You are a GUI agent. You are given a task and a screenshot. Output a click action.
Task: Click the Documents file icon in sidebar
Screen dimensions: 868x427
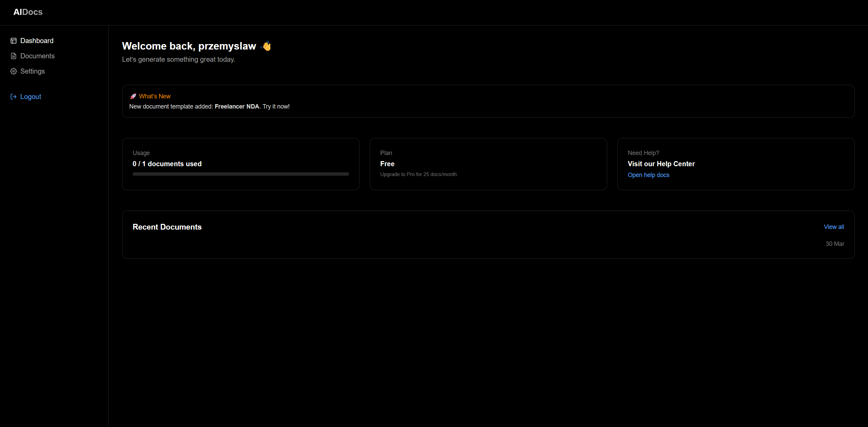(x=14, y=56)
